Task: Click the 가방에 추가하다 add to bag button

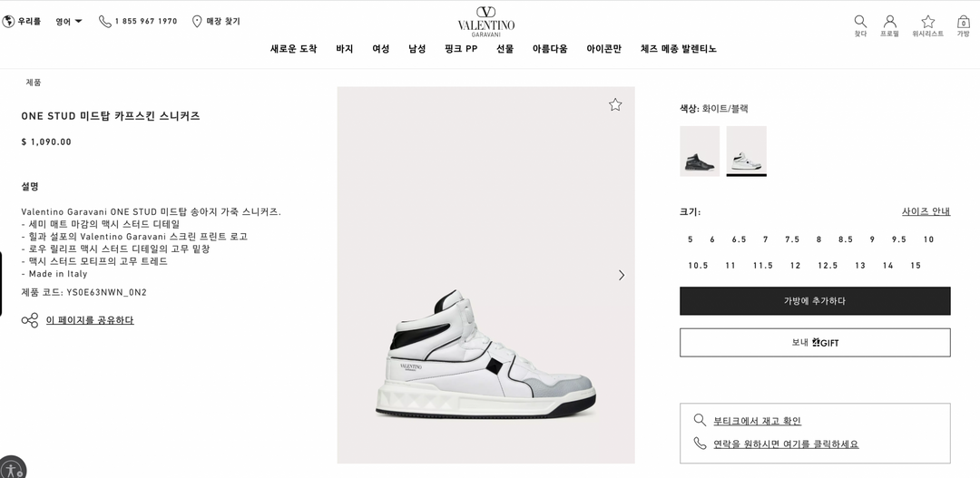Action: tap(815, 301)
